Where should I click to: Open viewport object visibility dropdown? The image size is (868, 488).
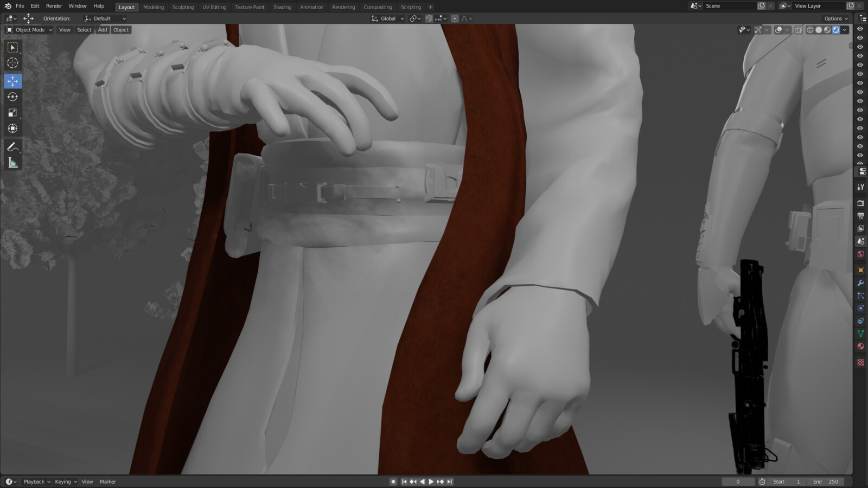(x=744, y=30)
